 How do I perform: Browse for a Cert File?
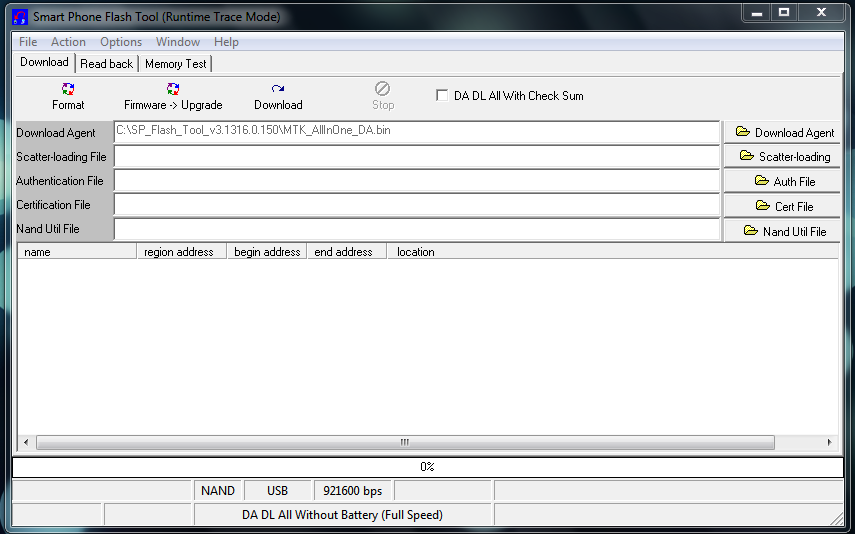coord(782,206)
